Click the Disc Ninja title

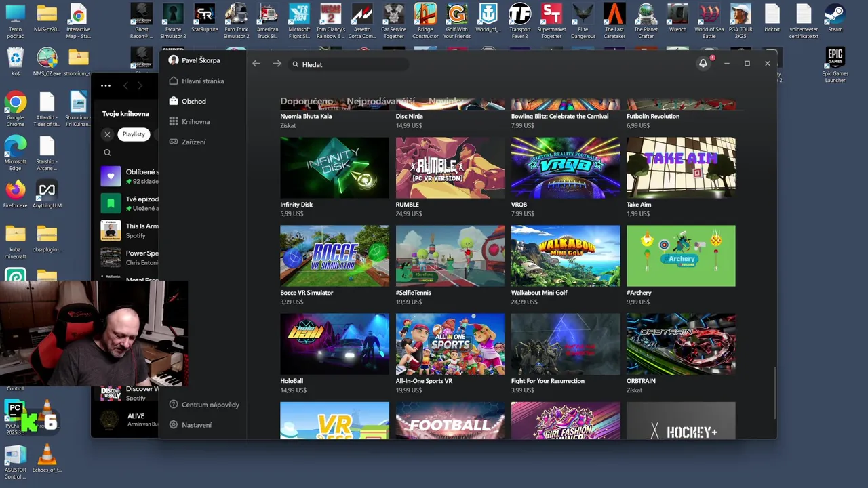[410, 116]
